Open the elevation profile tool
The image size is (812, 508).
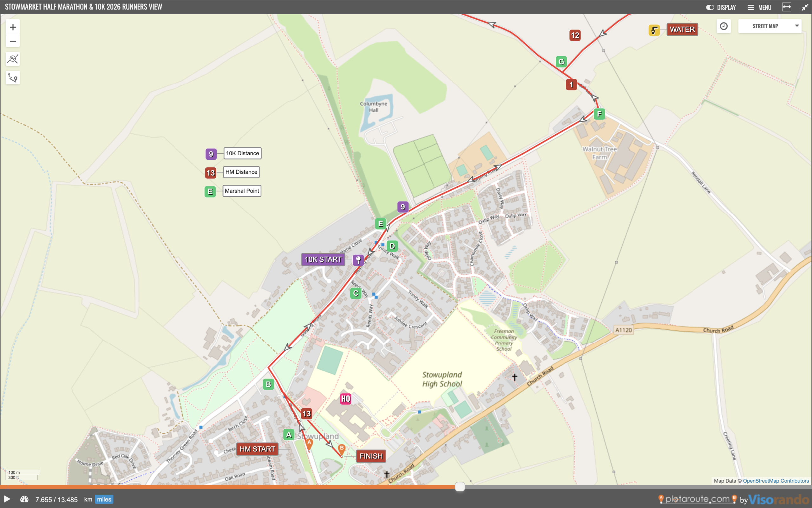point(13,59)
